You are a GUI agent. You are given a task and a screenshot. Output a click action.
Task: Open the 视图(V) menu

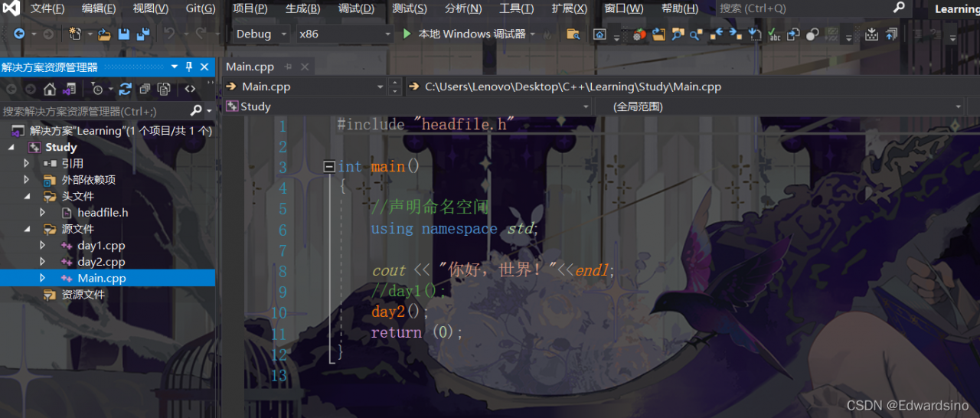[150, 9]
